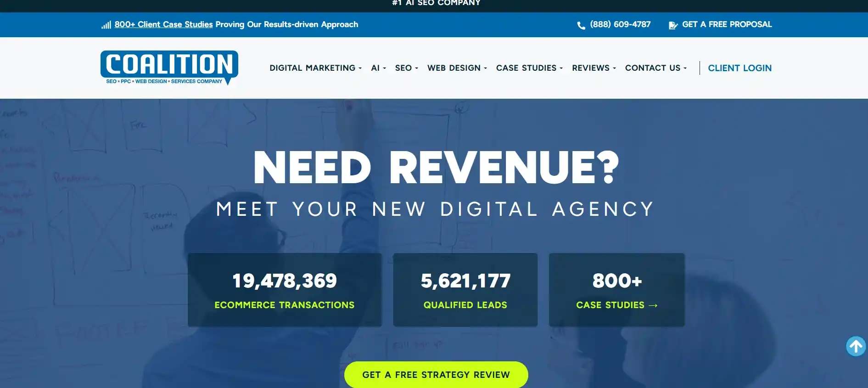This screenshot has height=388, width=868.
Task: Open the Contact Us navigation menu
Action: [655, 68]
